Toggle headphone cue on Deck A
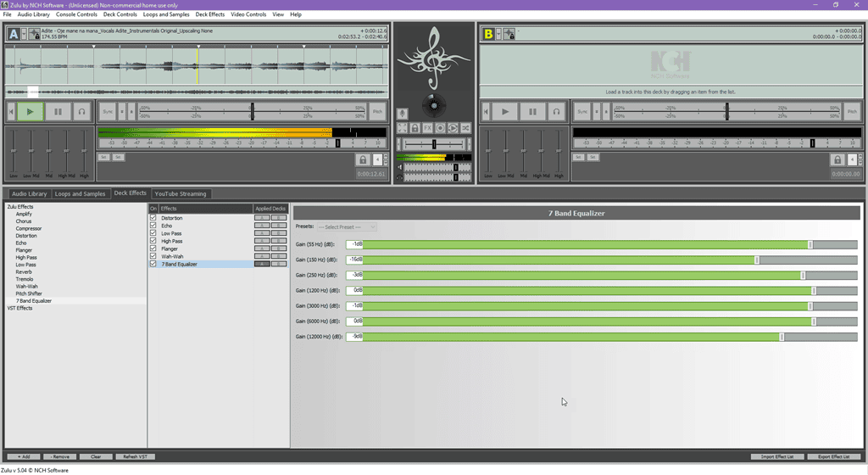This screenshot has height=475, width=868. (82, 112)
